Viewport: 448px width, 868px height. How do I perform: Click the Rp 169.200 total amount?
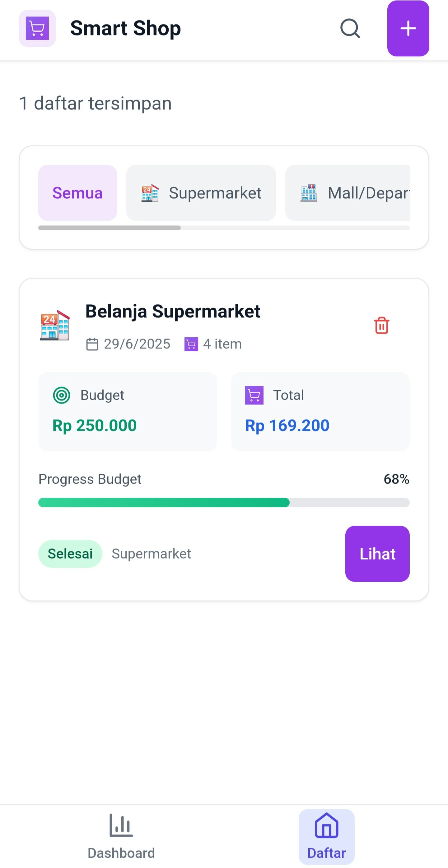click(287, 425)
